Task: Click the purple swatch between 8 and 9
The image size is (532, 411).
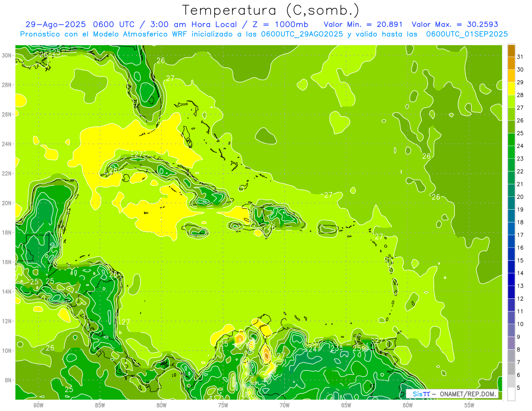Action: (x=511, y=343)
